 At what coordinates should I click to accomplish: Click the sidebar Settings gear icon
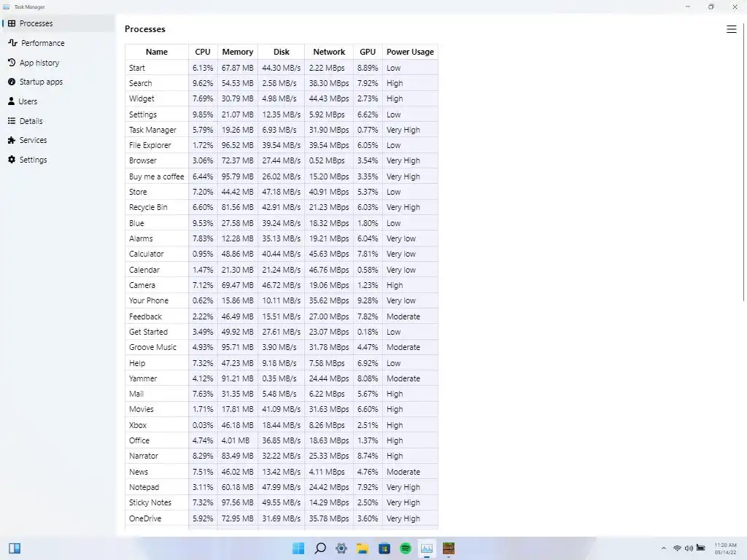(12, 160)
